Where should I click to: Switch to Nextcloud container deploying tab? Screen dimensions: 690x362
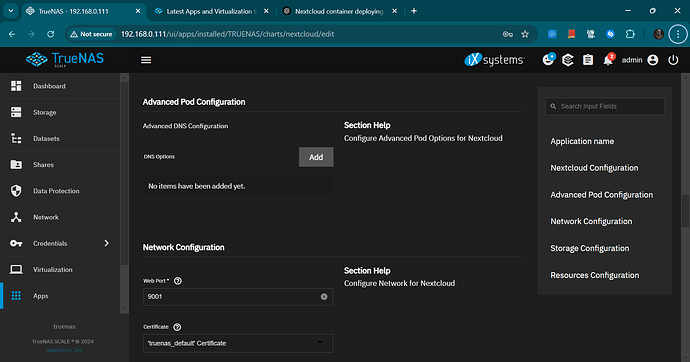click(x=339, y=11)
